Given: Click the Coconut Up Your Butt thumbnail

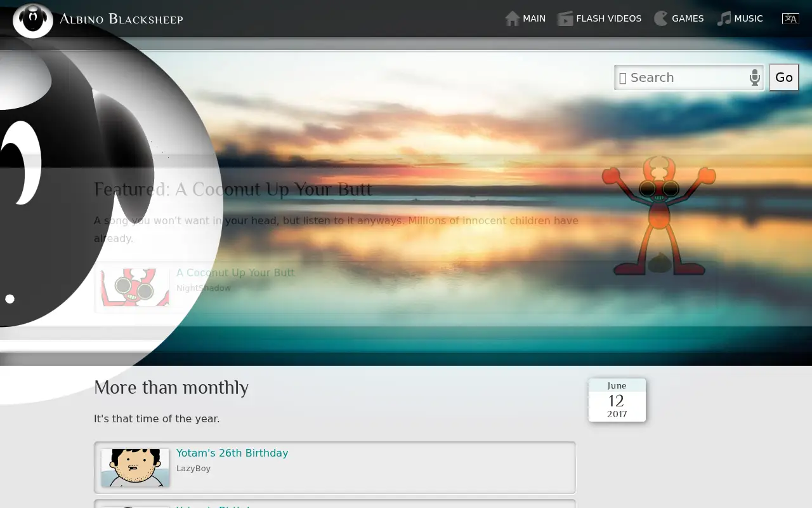Looking at the screenshot, I should [135, 288].
